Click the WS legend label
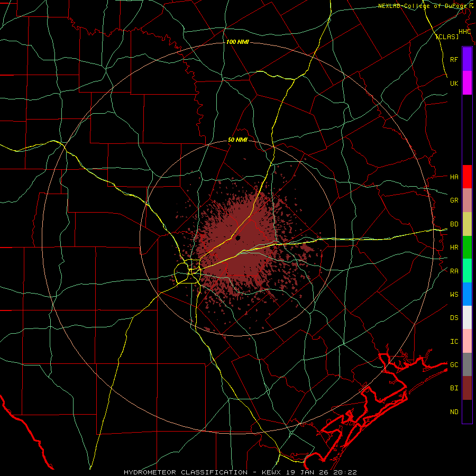 [x=454, y=295]
